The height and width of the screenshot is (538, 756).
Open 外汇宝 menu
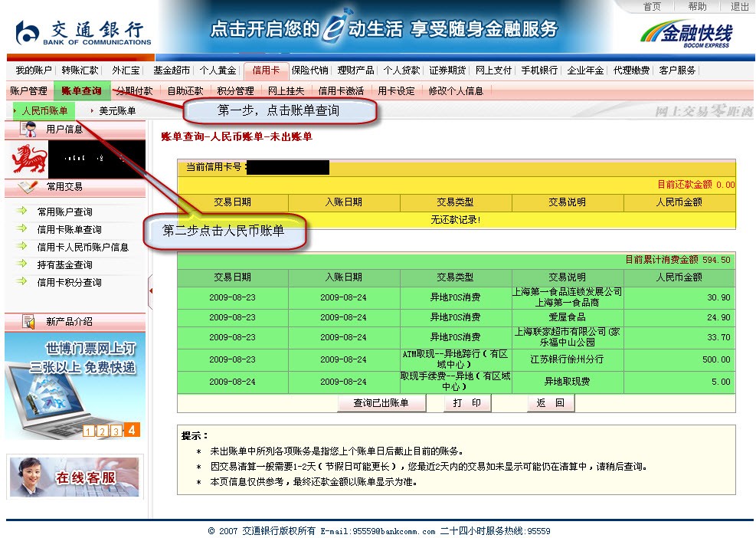[x=126, y=71]
